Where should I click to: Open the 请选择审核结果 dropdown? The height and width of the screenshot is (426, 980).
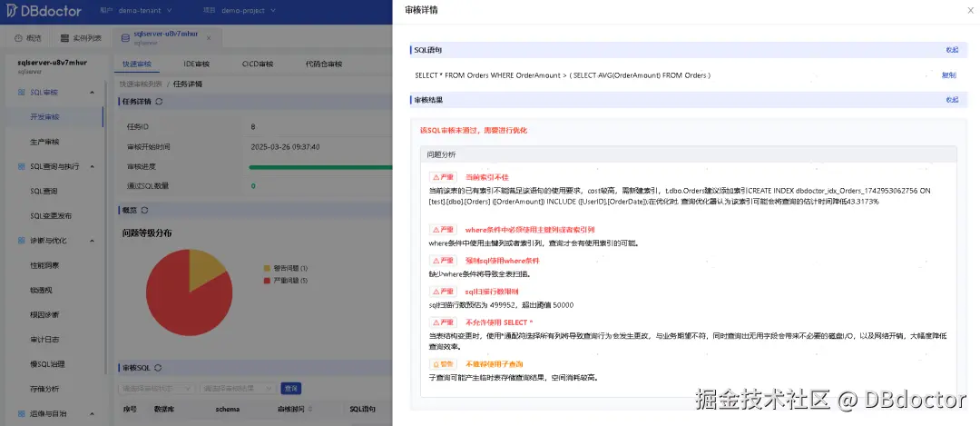click(x=238, y=389)
